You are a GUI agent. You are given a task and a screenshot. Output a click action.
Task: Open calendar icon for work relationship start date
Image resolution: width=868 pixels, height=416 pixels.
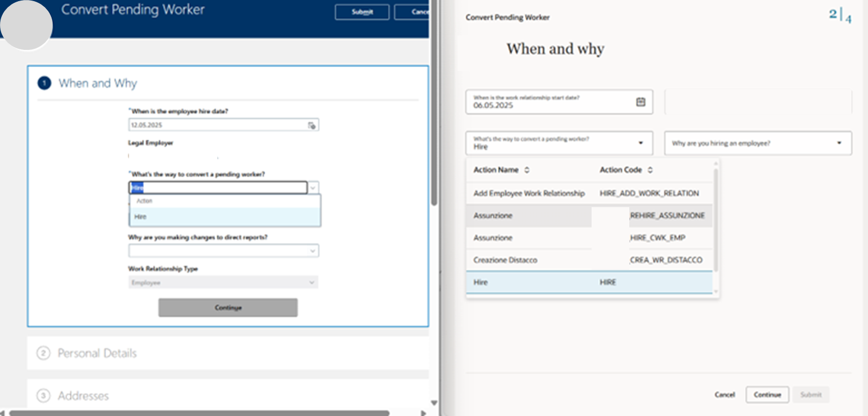[x=640, y=102]
